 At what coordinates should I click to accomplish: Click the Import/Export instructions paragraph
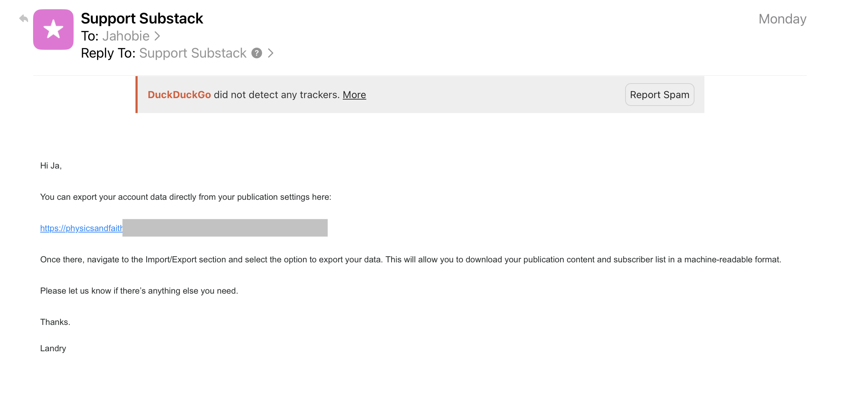(410, 260)
